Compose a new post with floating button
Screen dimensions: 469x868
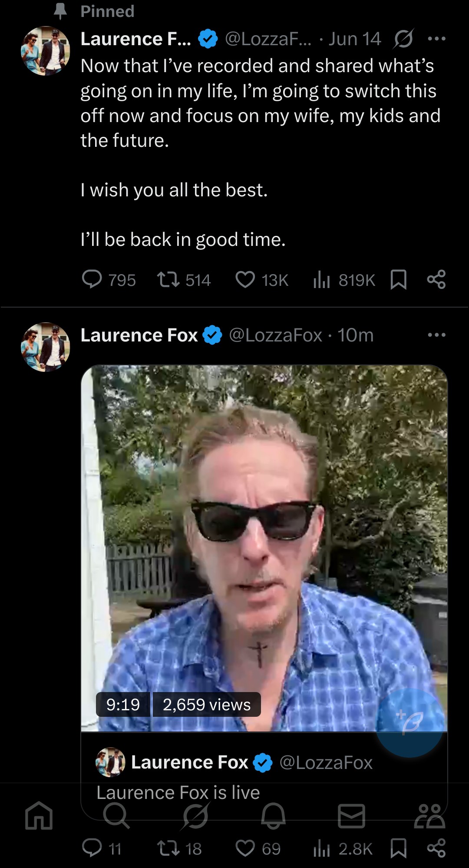[x=410, y=722]
